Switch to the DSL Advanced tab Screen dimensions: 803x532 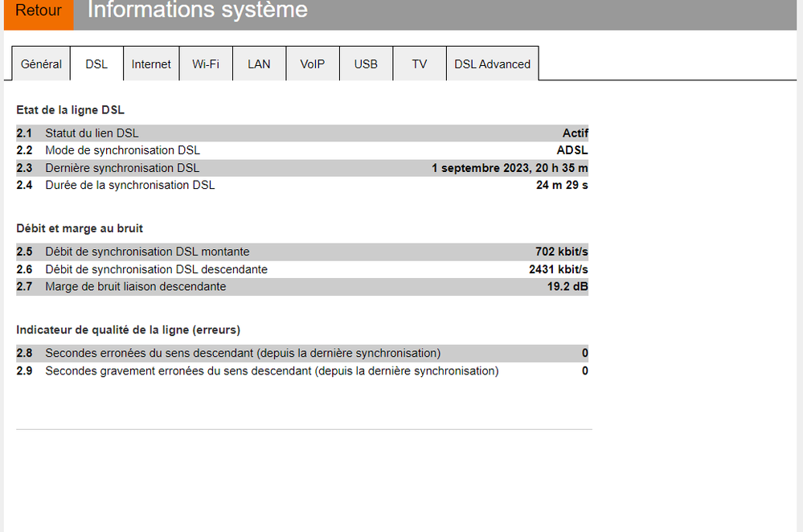pyautogui.click(x=492, y=64)
